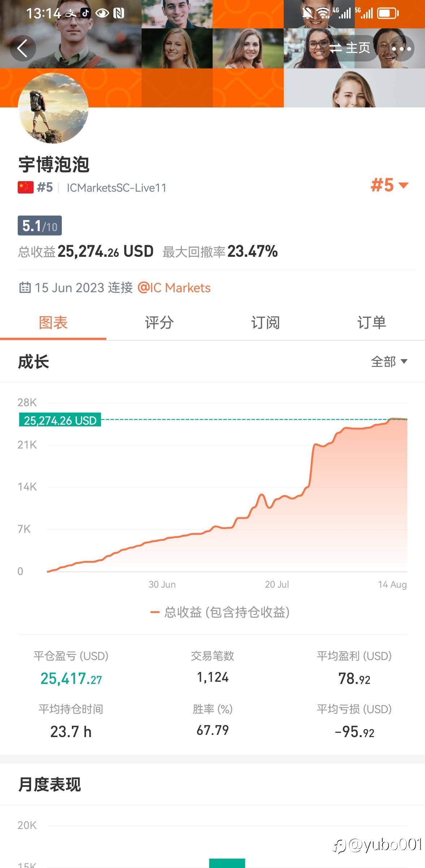This screenshot has height=868, width=425.
Task: Open the 全部 time range dropdown
Action: pos(389,361)
